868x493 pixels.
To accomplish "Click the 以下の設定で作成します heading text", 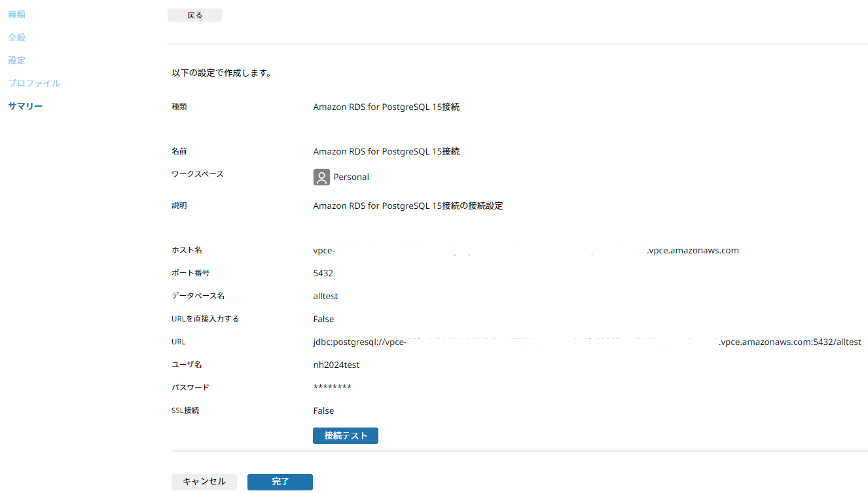I will (x=221, y=73).
